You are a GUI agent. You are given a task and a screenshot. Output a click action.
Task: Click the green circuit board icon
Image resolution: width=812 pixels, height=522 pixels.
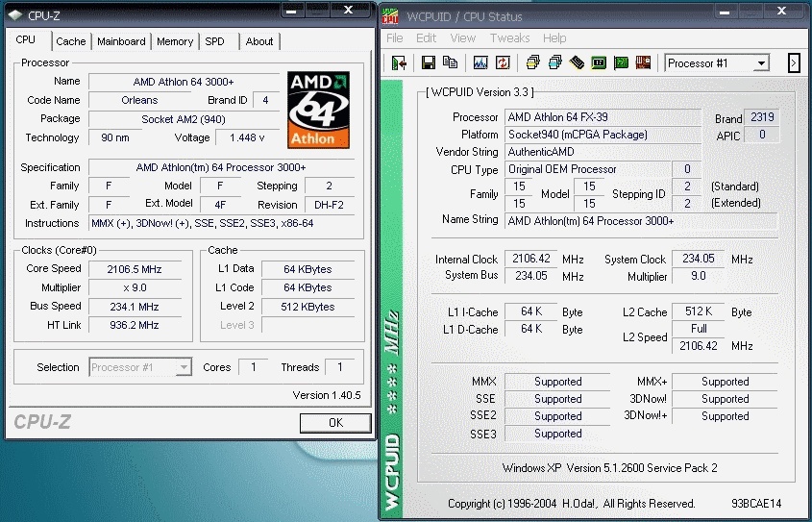click(x=622, y=63)
